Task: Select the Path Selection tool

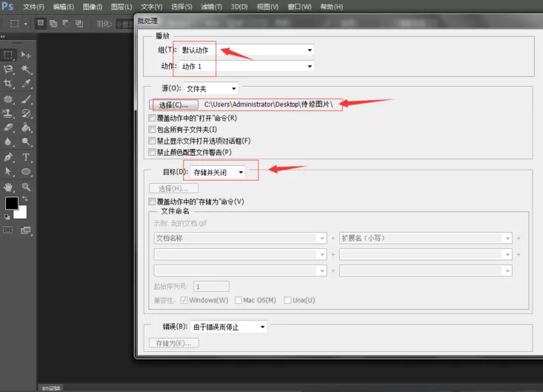Action: [x=8, y=171]
